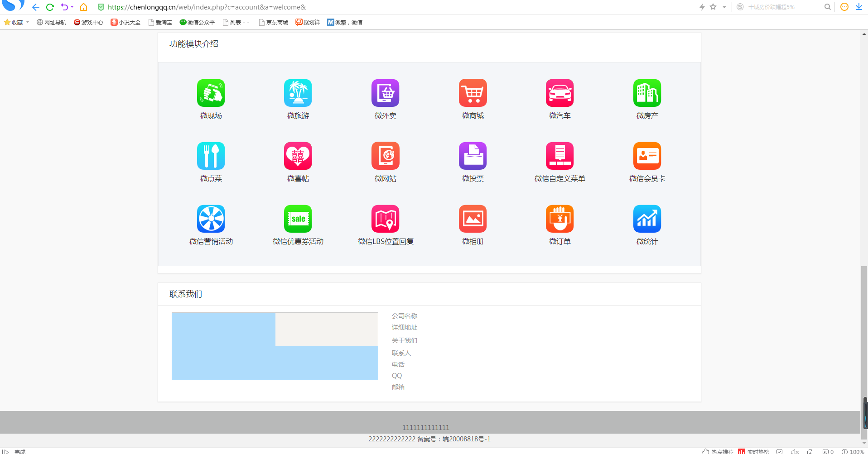Screen dimensions: 868x454
Task: Click the 微相册 photo album icon
Action: [x=473, y=219]
